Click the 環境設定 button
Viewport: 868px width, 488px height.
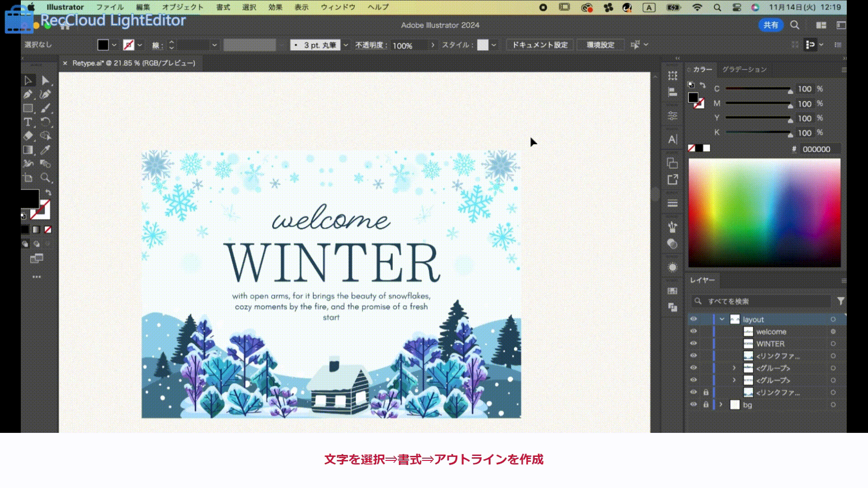point(600,45)
